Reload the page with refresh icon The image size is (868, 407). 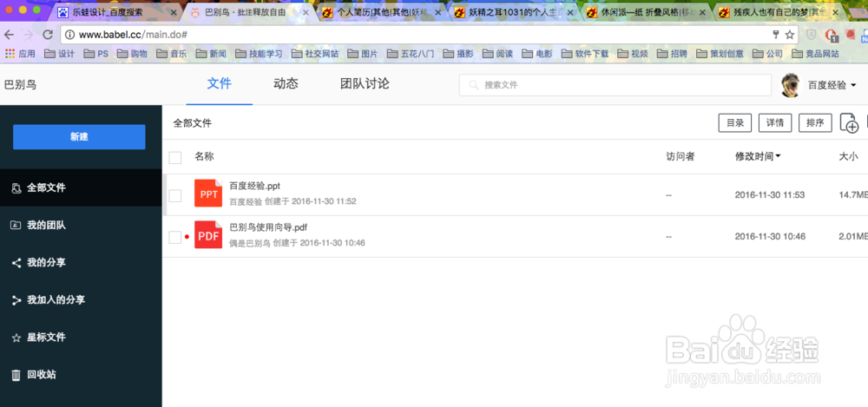48,35
